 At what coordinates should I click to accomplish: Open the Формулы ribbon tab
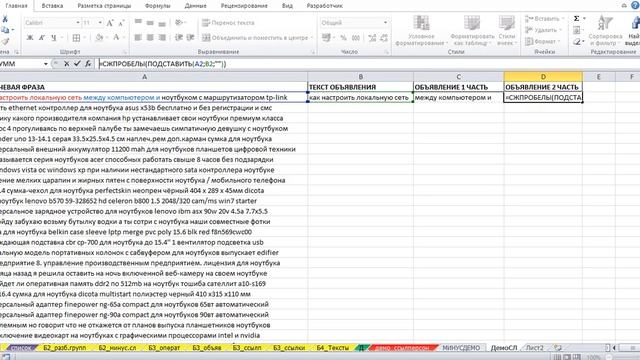158,6
